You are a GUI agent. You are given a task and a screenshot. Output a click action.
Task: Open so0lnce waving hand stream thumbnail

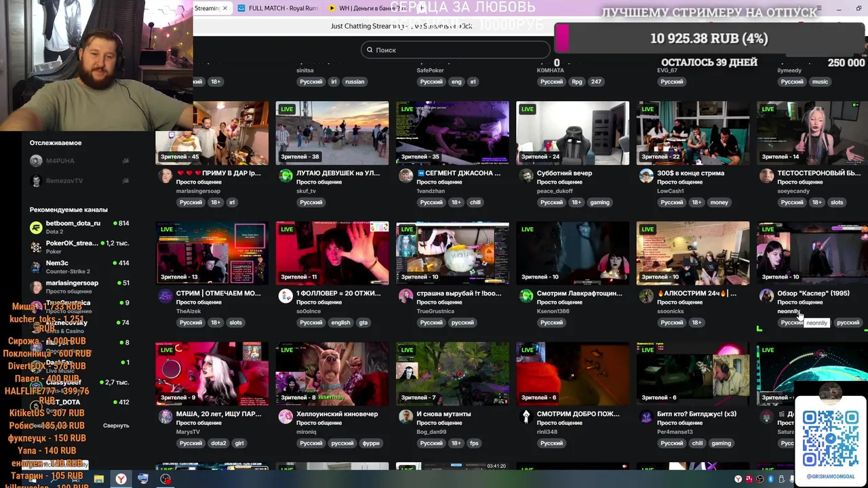pos(332,253)
